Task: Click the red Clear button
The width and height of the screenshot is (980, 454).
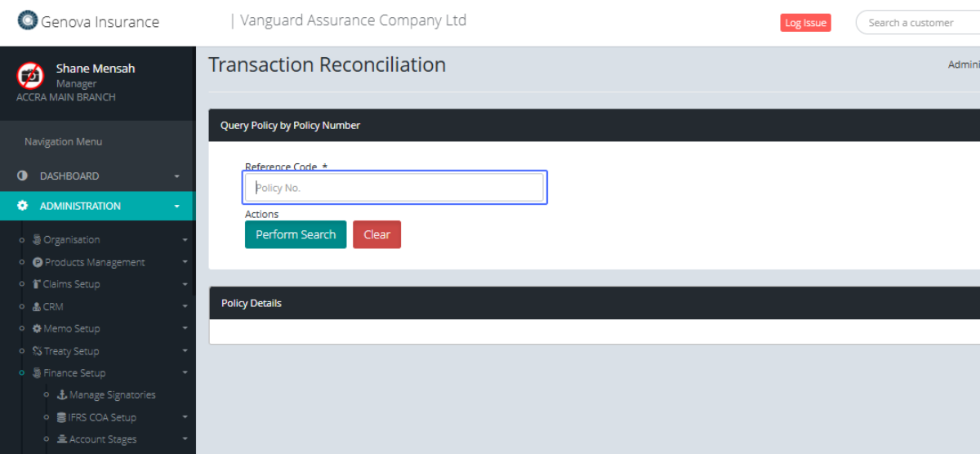Action: coord(376,234)
